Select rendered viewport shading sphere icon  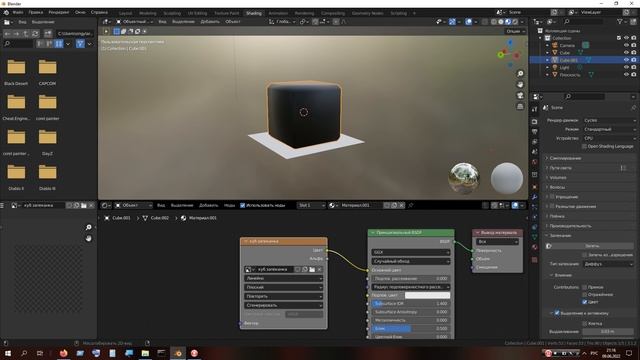pyautogui.click(x=515, y=22)
